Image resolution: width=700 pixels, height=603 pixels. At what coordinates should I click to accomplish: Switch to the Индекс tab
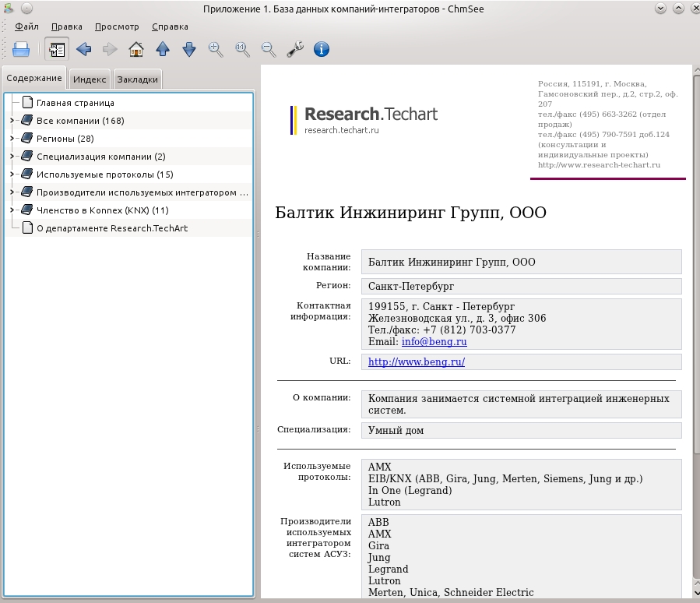coord(90,79)
